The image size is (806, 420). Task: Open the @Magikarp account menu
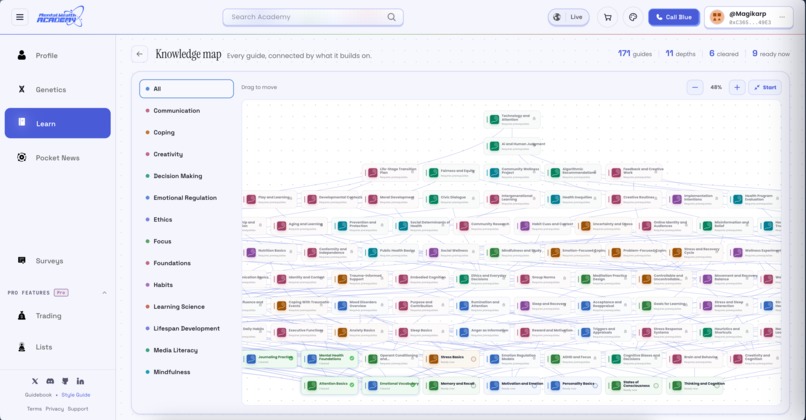(x=748, y=17)
